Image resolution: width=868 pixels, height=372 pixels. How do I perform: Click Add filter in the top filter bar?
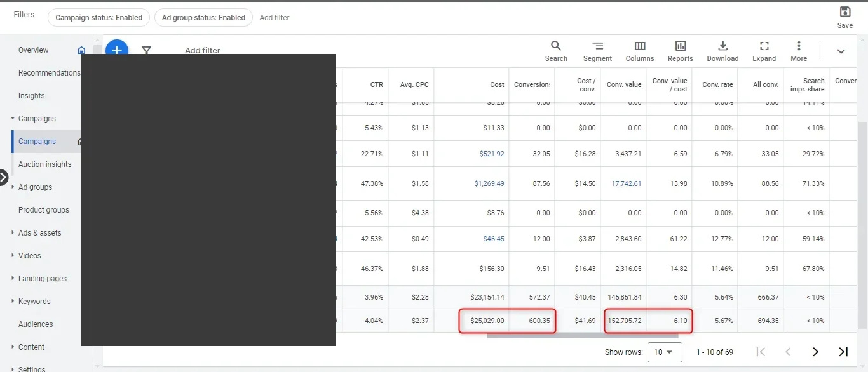[x=275, y=18]
